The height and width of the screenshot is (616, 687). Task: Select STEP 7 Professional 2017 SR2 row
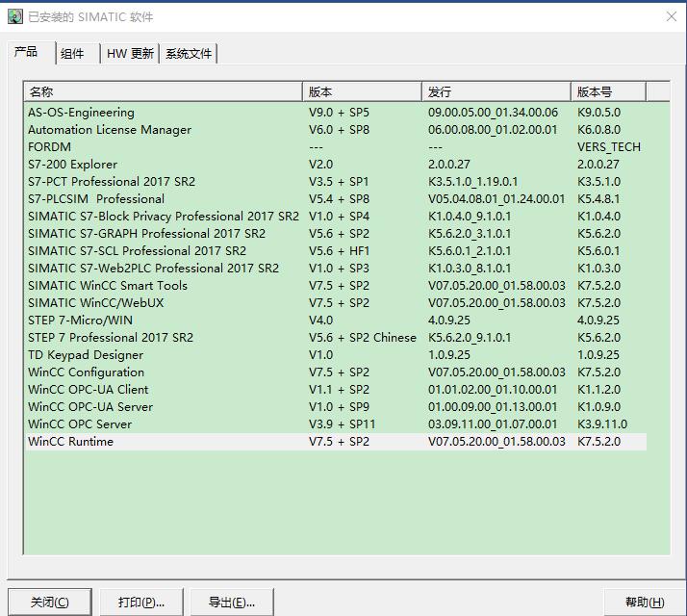click(x=111, y=338)
